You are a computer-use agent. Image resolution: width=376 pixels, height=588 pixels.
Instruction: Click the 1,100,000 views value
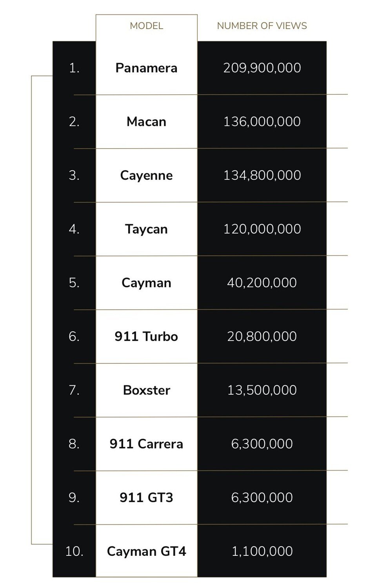(262, 551)
